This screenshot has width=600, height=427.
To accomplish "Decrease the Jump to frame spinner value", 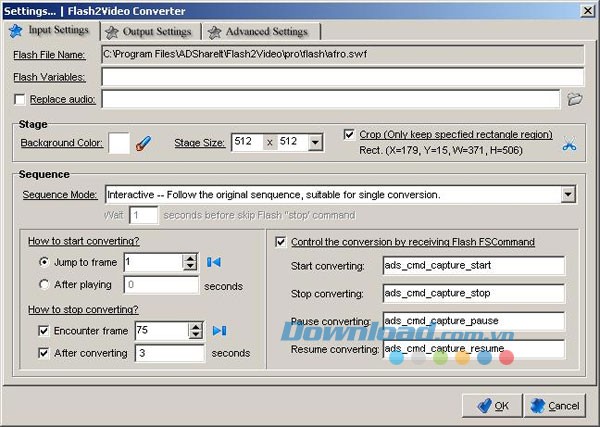I will 190,266.
